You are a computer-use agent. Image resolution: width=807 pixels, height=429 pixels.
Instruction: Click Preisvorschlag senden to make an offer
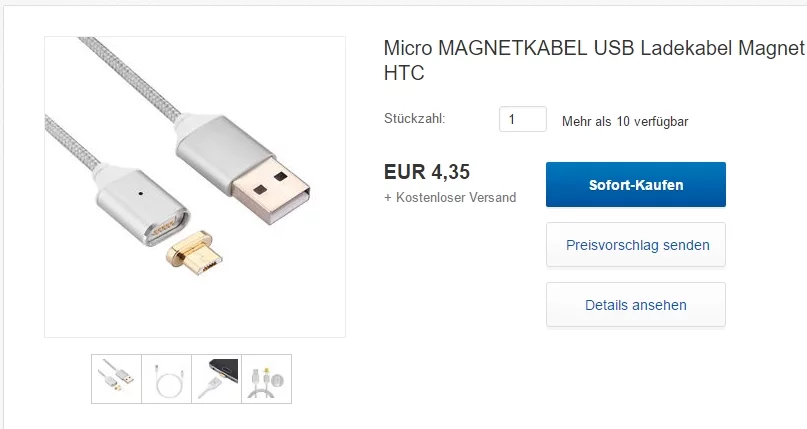coord(636,245)
